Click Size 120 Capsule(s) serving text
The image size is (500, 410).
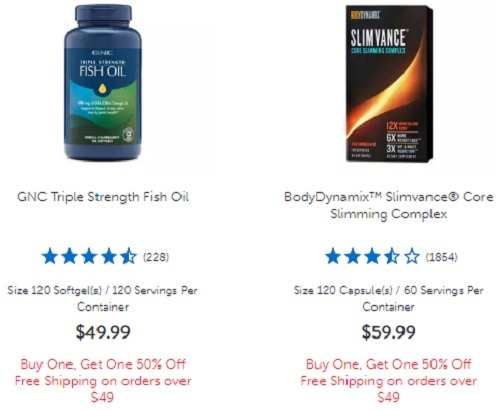(389, 298)
